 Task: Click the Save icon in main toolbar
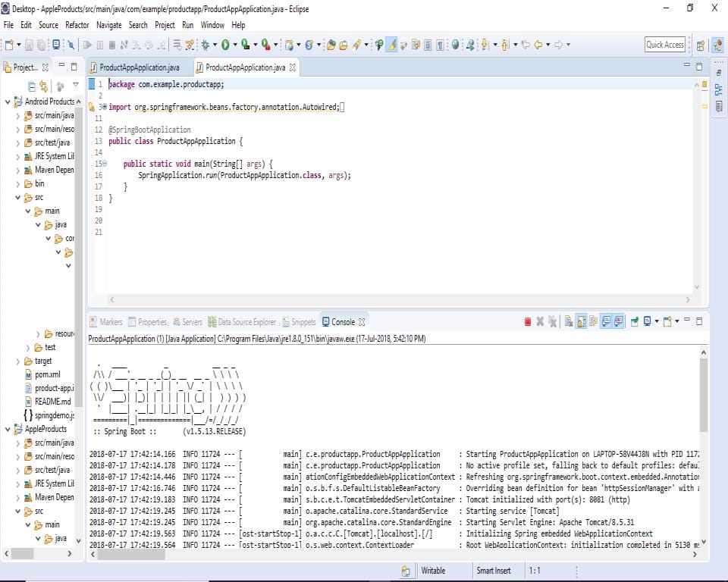30,45
